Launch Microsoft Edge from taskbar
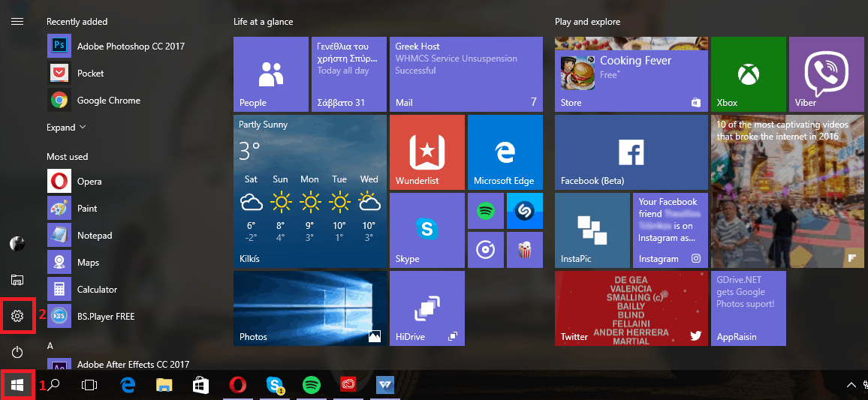The image size is (868, 400). coord(128,385)
